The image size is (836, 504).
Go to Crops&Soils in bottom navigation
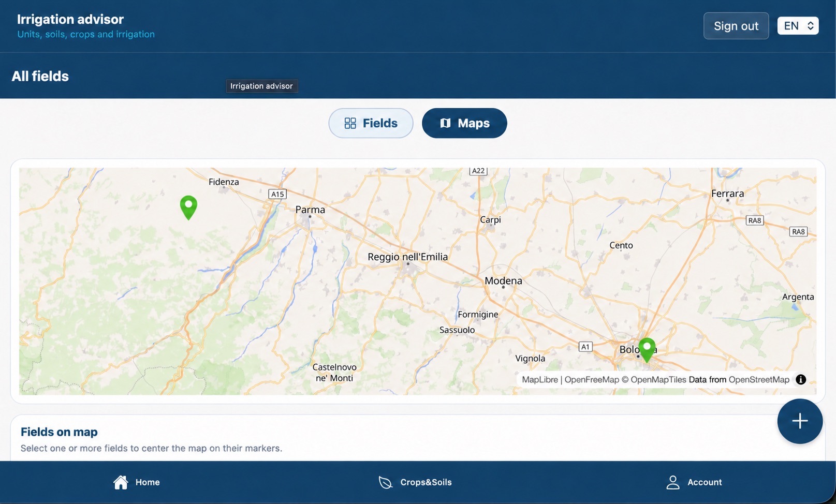click(426, 482)
